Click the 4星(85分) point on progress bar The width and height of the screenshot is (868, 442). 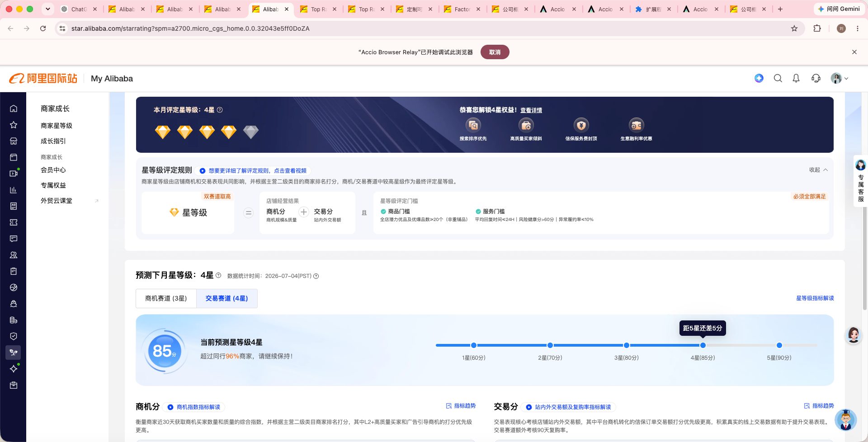[703, 345]
